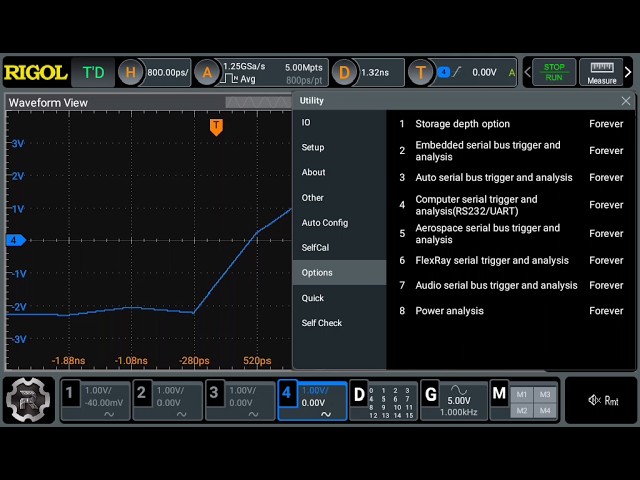Select Auto serial bus trigger option
The image size is (640, 480).
tap(511, 178)
